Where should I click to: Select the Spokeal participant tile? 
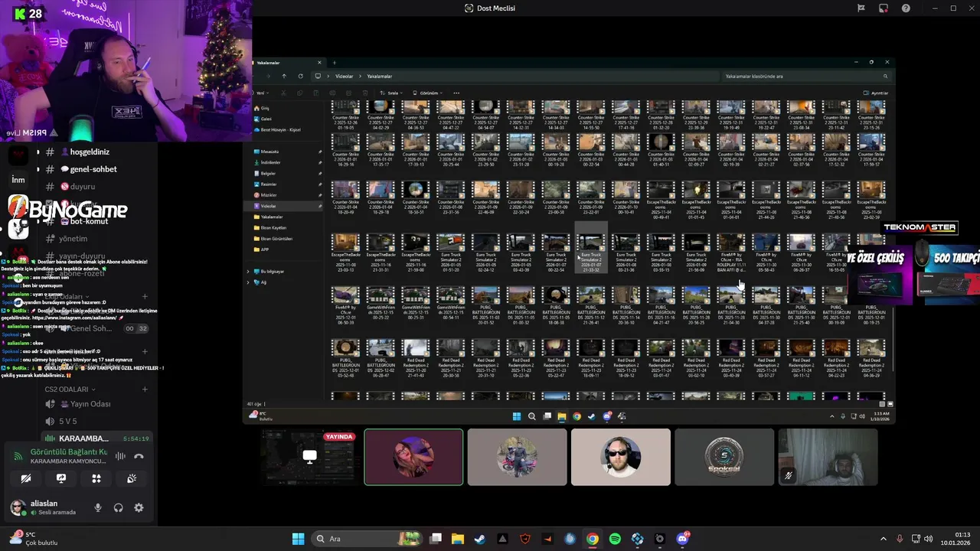pos(724,457)
